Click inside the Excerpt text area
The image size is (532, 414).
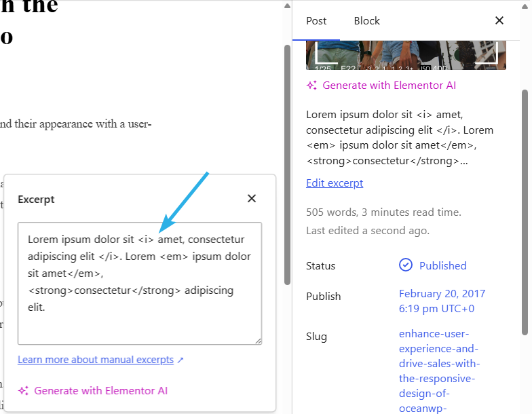pyautogui.click(x=140, y=284)
